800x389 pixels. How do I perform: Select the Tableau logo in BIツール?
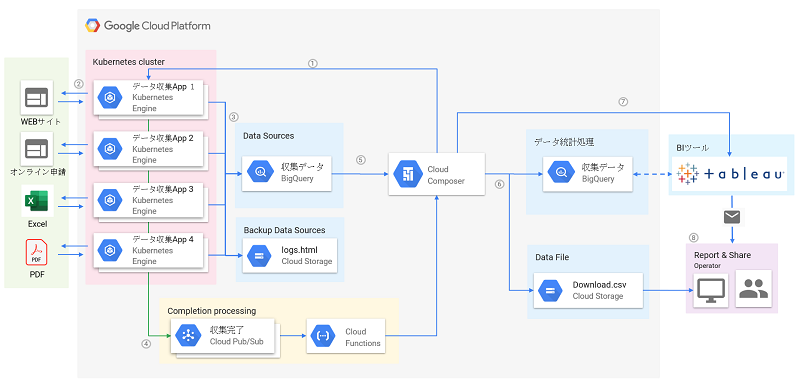click(x=730, y=175)
